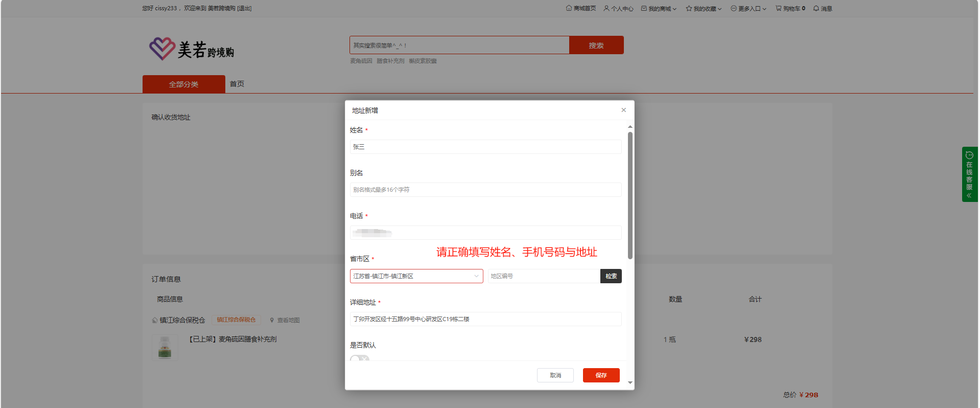Viewport: 980px width, 408px height.
Task: Toggle the 是否默认 default address switch
Action: [x=359, y=358]
